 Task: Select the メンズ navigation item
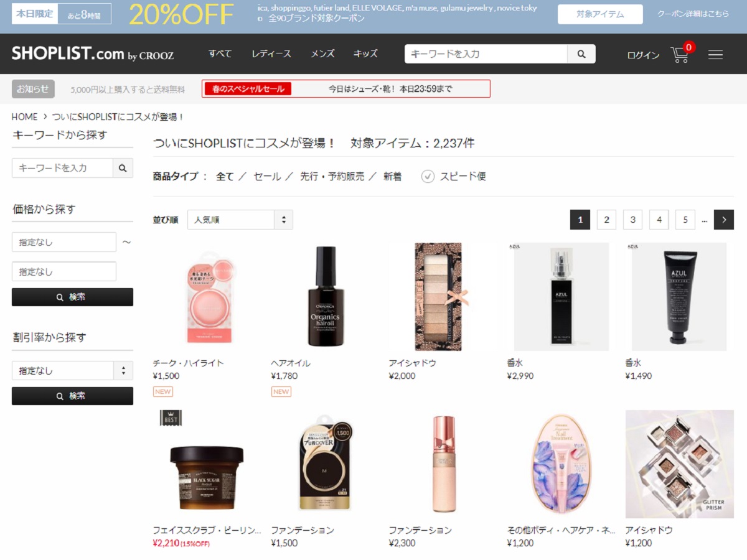click(x=322, y=54)
